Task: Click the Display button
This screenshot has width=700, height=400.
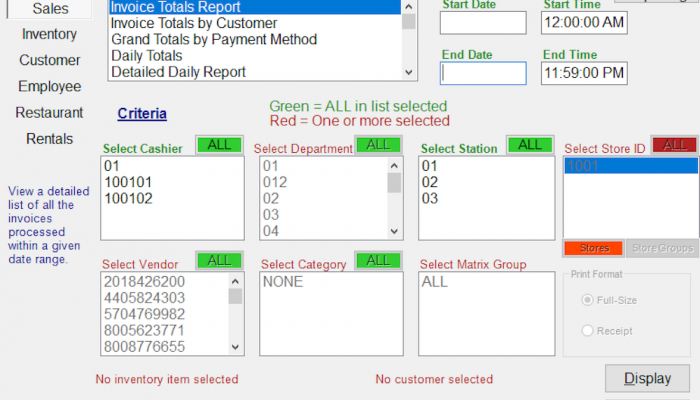Action: (x=647, y=379)
